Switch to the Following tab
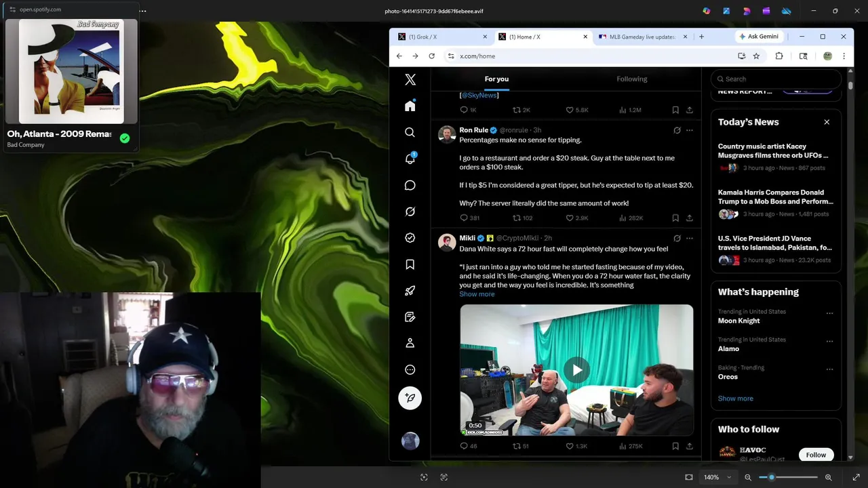The image size is (868, 488). pos(632,79)
